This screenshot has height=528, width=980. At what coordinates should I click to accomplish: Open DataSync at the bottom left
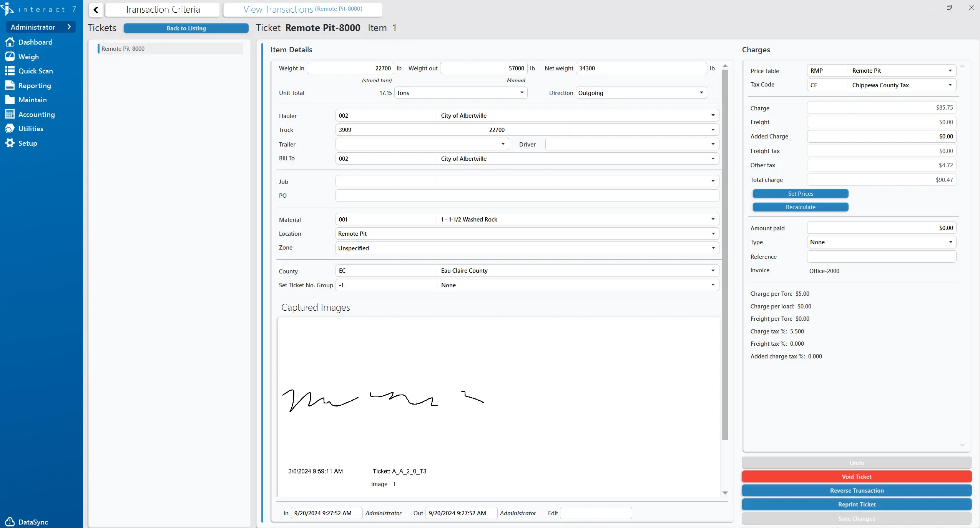click(33, 522)
